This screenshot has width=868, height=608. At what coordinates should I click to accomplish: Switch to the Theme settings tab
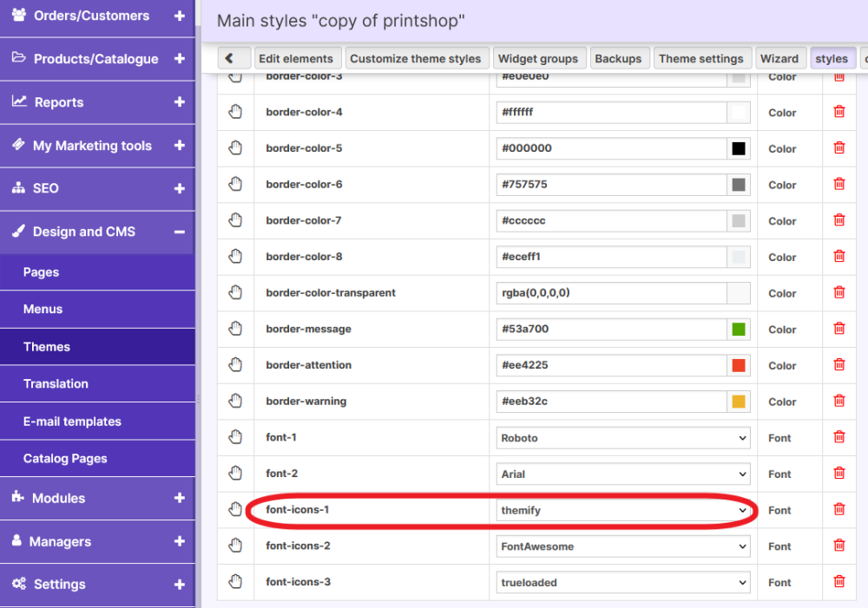point(700,58)
